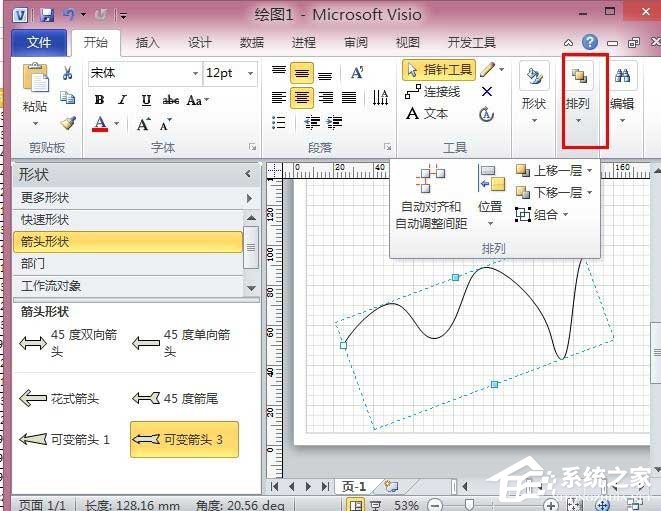Viewport: 661px width, 511px height.
Task: Toggle center paragraph alignment
Action: [x=301, y=98]
